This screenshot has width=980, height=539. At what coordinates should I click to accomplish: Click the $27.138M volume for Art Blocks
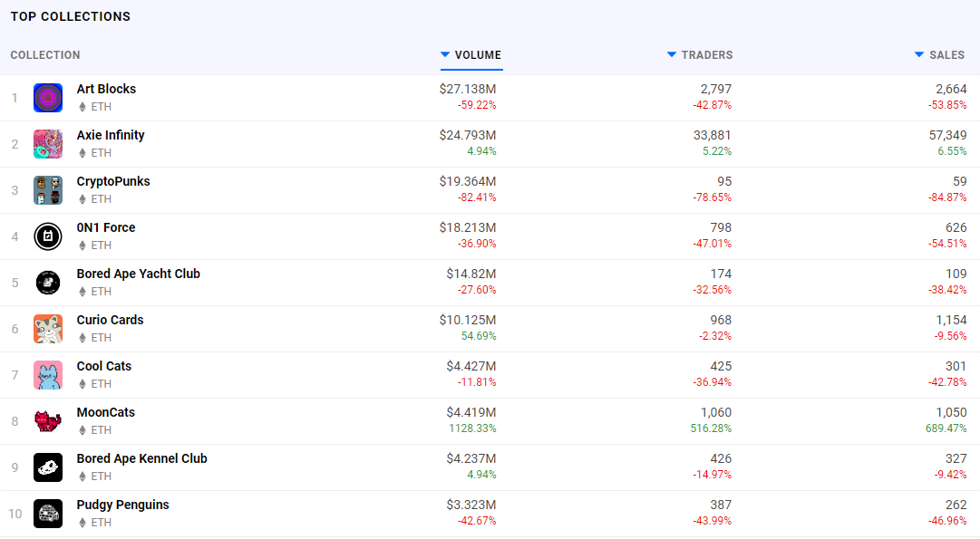point(468,89)
